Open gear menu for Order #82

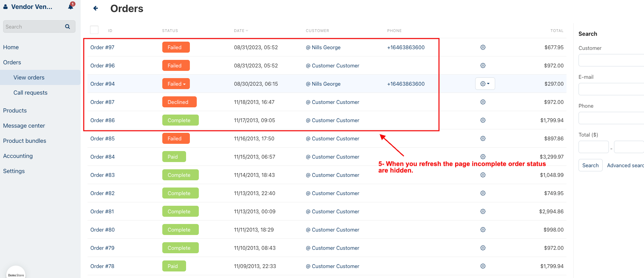483,193
